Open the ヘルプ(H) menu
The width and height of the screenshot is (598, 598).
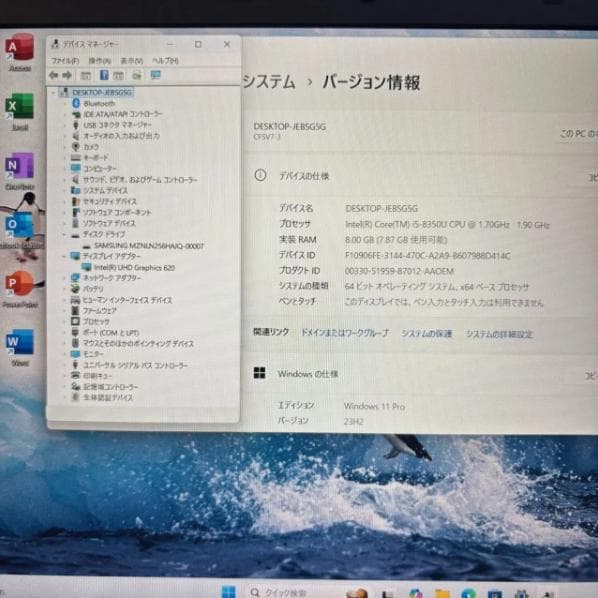165,61
